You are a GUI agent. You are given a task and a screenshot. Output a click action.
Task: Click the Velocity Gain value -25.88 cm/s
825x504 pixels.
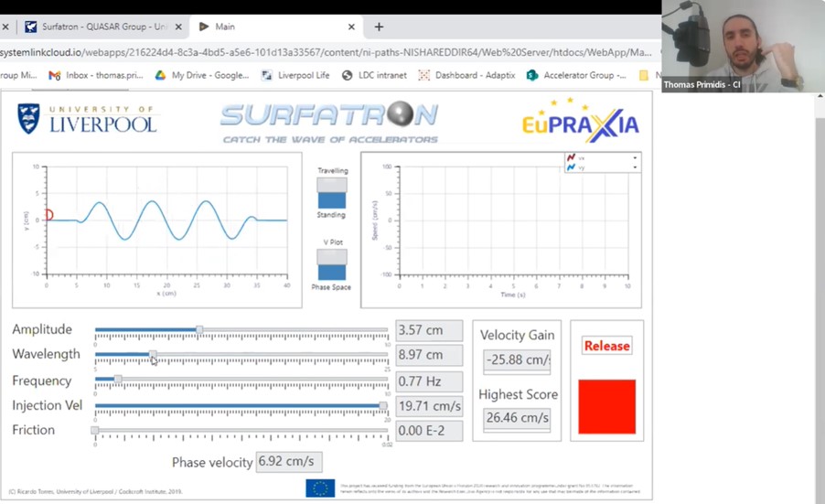tap(517, 360)
